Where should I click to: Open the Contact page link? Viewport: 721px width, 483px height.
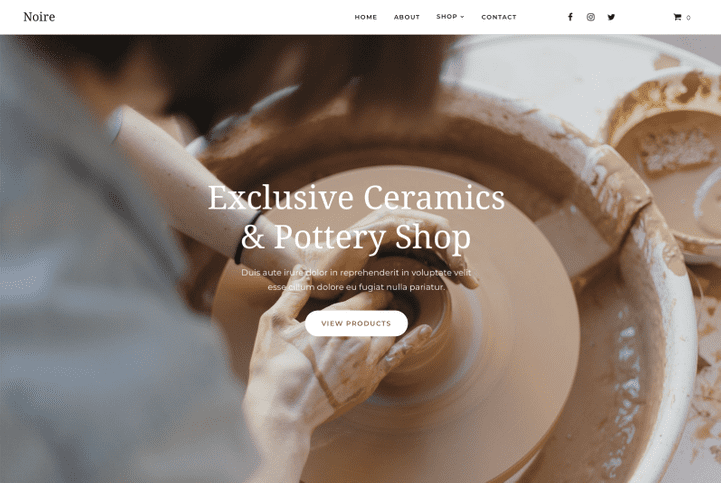point(499,17)
